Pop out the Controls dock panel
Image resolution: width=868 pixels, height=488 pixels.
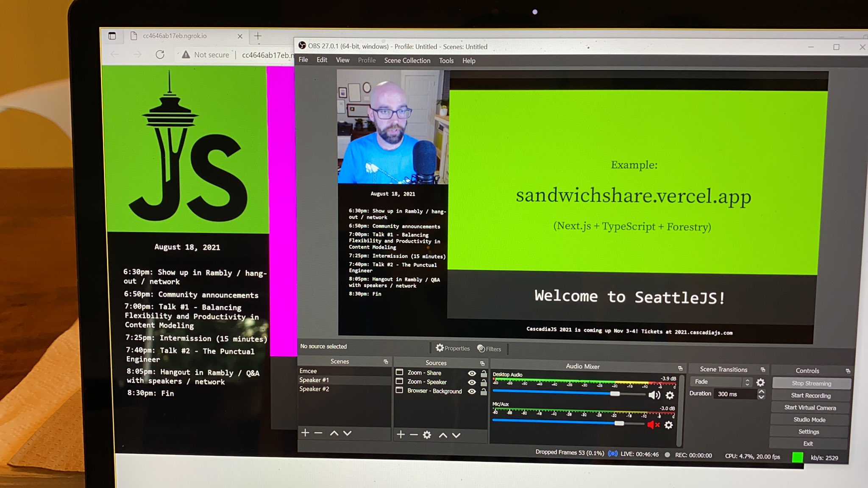(x=848, y=371)
